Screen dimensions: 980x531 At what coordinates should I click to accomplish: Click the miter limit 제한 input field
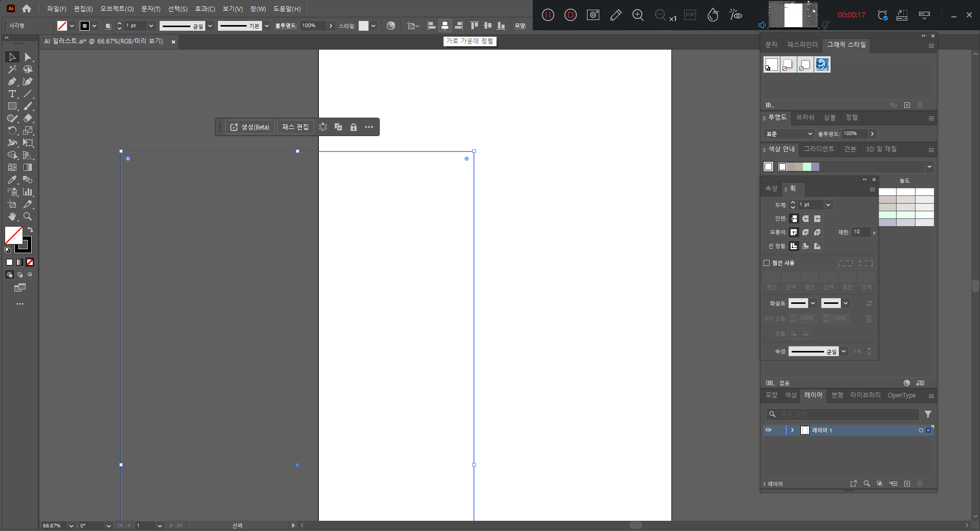click(861, 232)
